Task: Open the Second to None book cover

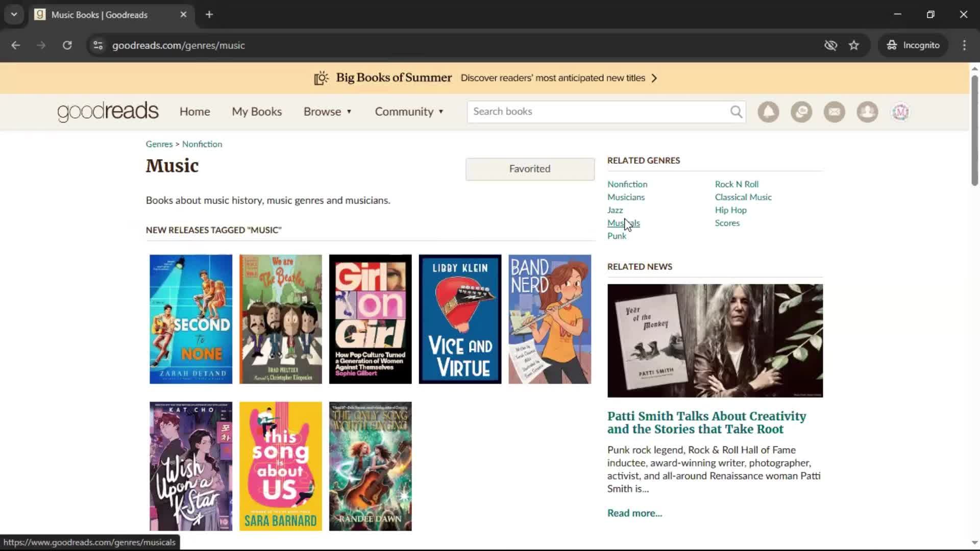Action: [x=191, y=319]
